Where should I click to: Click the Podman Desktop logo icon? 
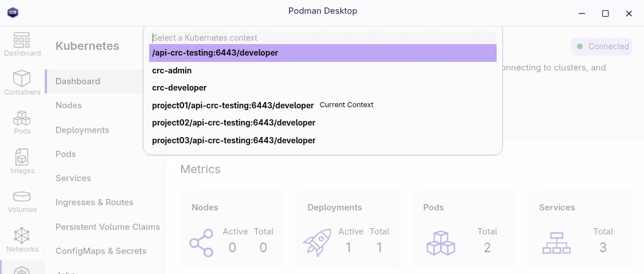point(13,12)
